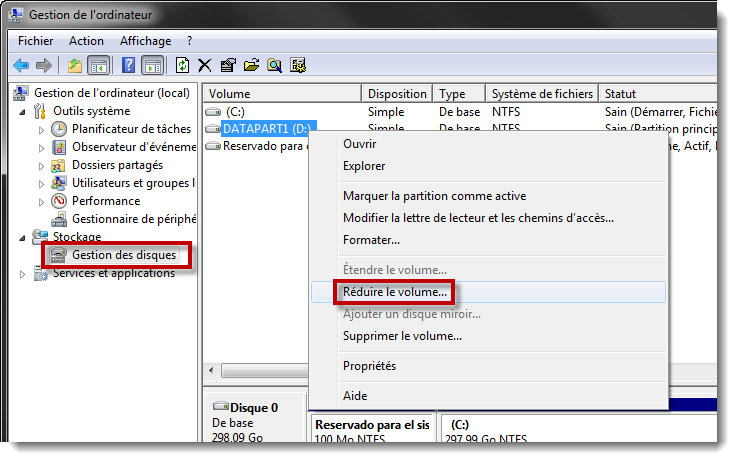Click the Up one level folder icon

pyautogui.click(x=75, y=66)
